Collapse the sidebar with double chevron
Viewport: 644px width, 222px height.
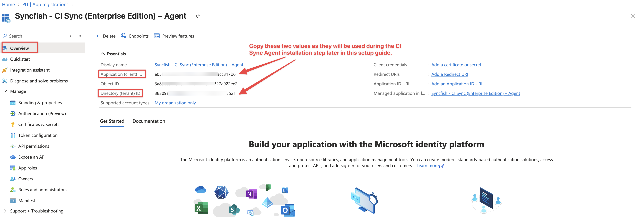(80, 36)
